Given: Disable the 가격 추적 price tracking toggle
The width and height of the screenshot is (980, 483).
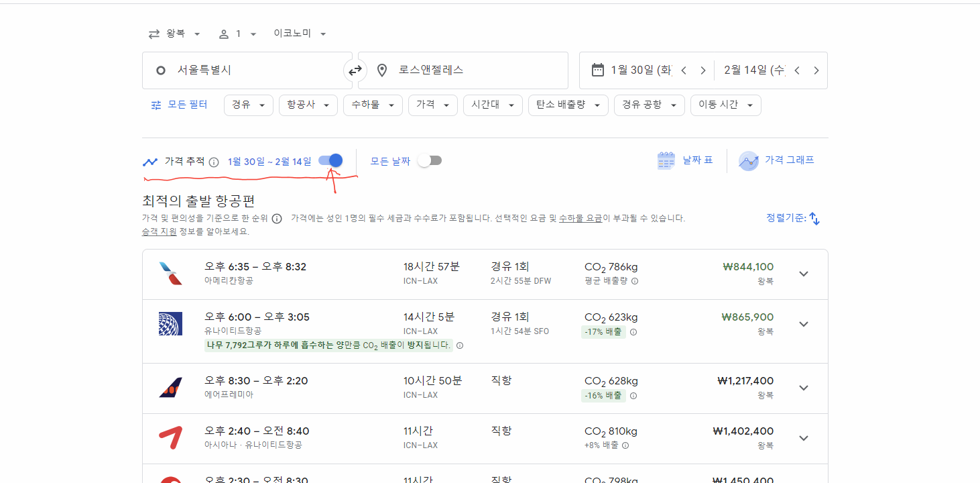Looking at the screenshot, I should [329, 160].
